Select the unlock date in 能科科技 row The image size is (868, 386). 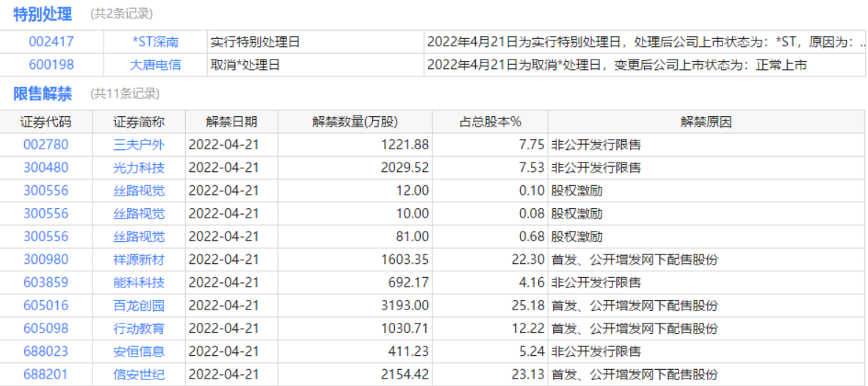[x=224, y=283]
